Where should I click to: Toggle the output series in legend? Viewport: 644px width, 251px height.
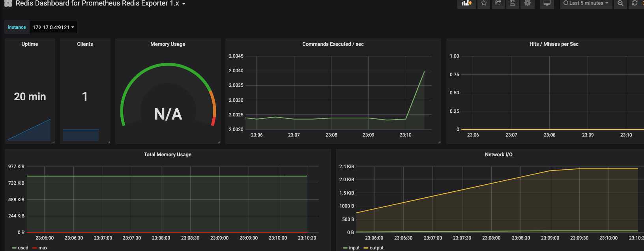pyautogui.click(x=377, y=248)
